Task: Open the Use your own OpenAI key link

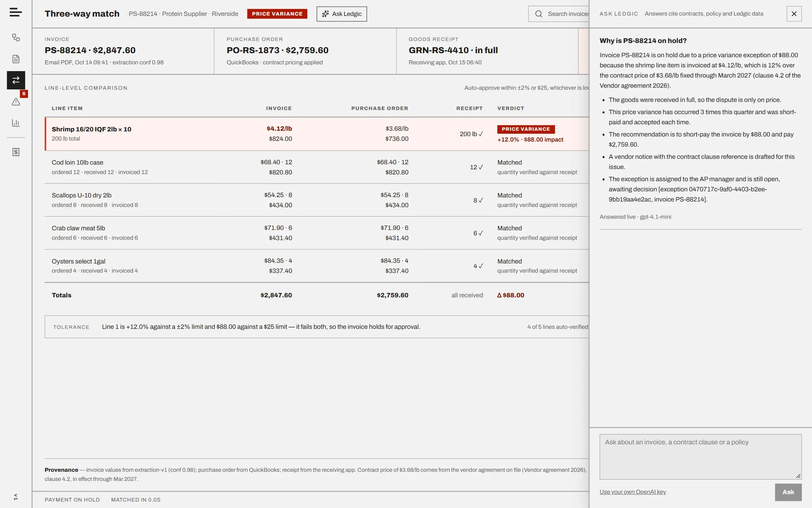Action: tap(633, 492)
